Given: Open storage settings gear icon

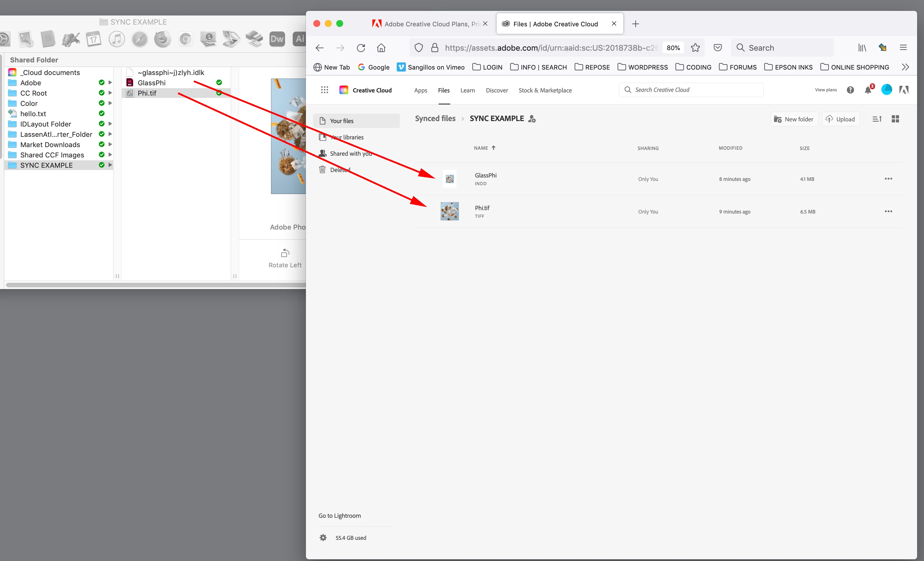Looking at the screenshot, I should 323,538.
